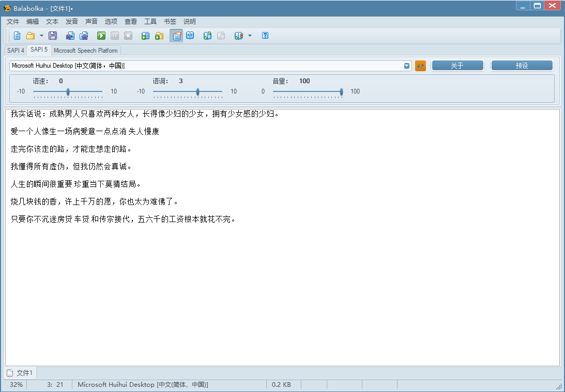Save the document with the floppy disk icon

click(53, 36)
